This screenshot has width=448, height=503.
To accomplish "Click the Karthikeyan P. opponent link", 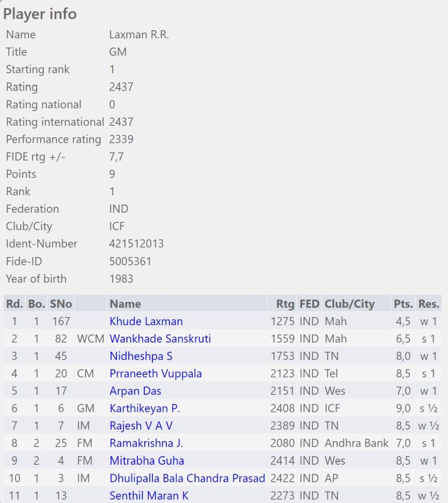I will [144, 408].
